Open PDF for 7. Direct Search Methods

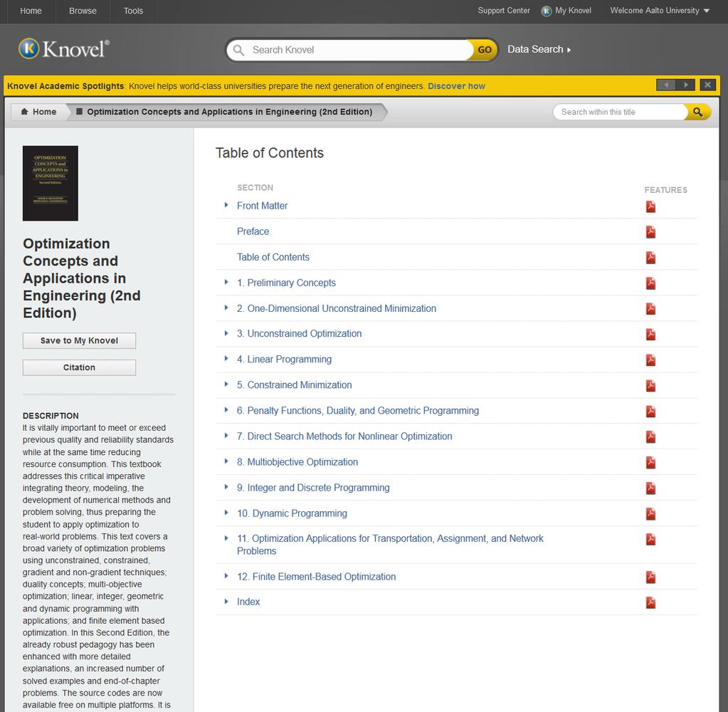tap(650, 436)
